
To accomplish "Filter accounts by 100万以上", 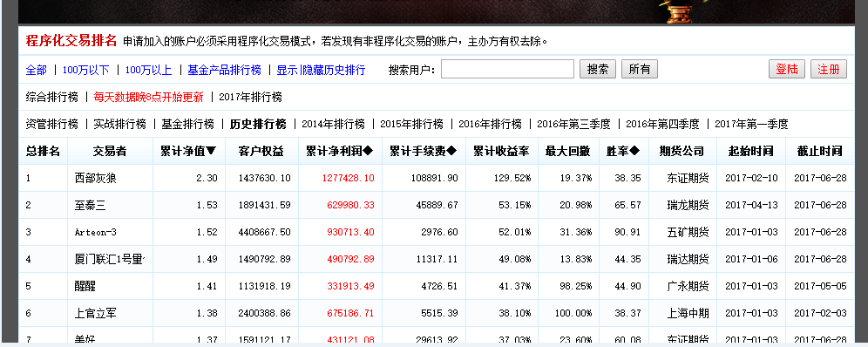I will (x=148, y=70).
